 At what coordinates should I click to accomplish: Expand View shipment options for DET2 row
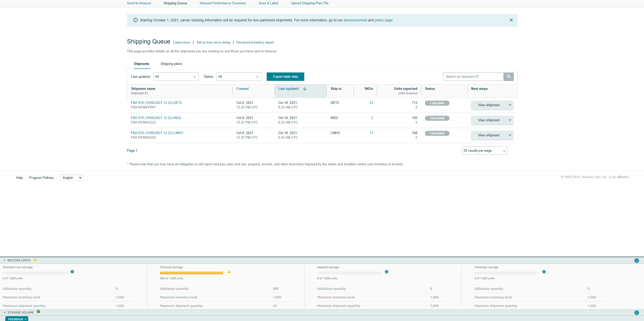coord(510,105)
